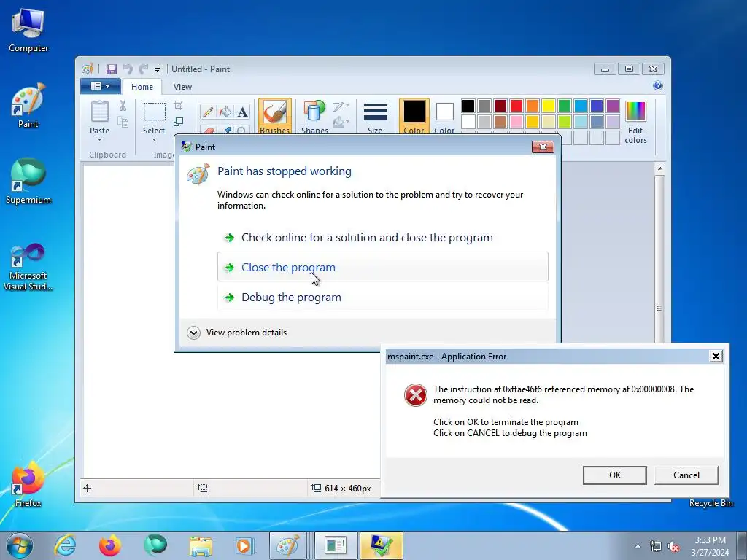
Task: Click OK in mspaint.exe Application Error
Action: pos(614,475)
